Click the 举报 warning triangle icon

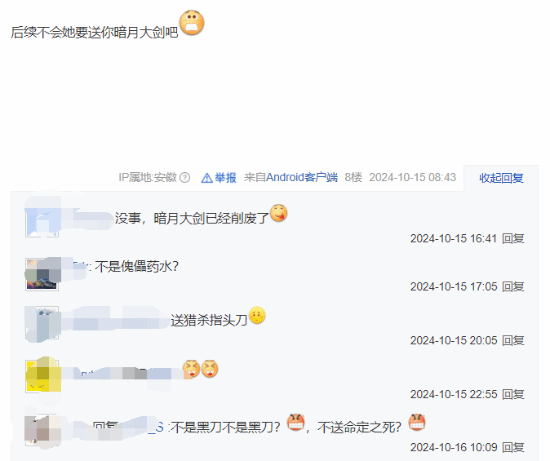click(x=207, y=178)
